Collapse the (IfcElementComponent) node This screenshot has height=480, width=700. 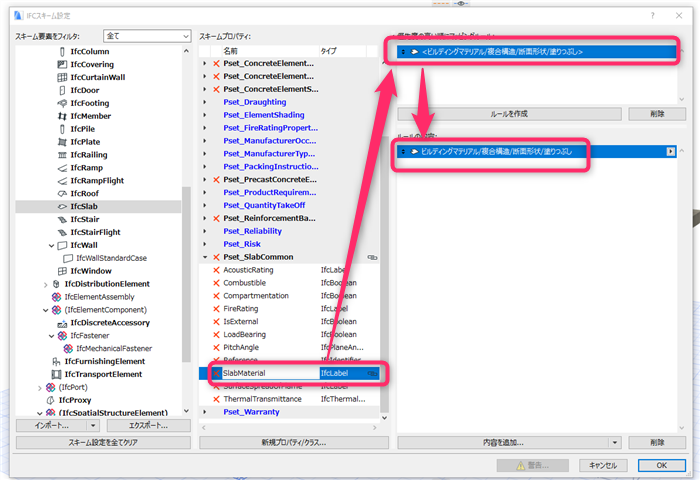tap(46, 310)
